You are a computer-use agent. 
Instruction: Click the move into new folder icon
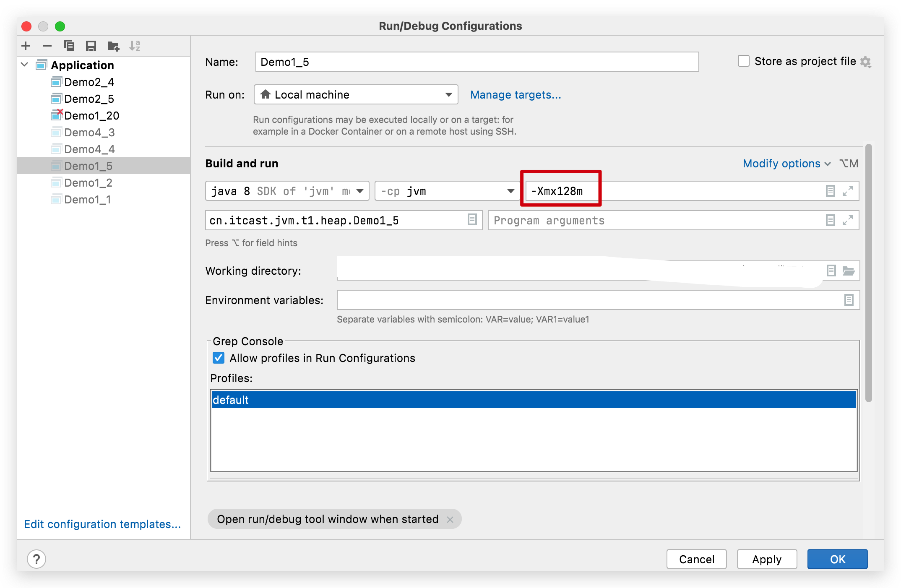coord(113,46)
